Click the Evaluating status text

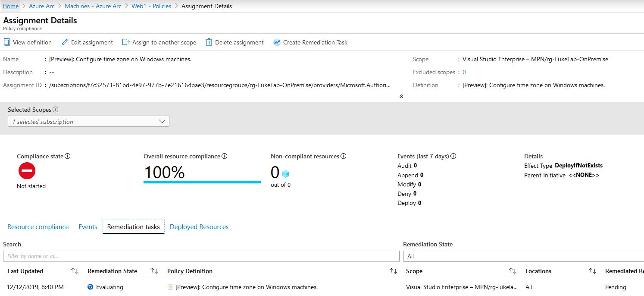pyautogui.click(x=109, y=287)
